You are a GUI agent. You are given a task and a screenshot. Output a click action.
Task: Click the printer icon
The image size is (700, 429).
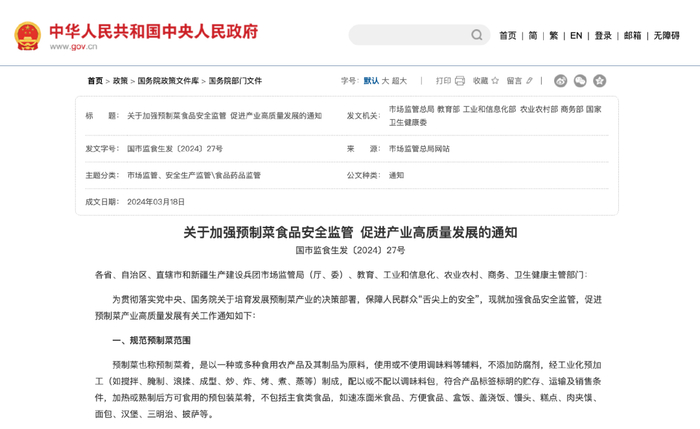(x=460, y=81)
